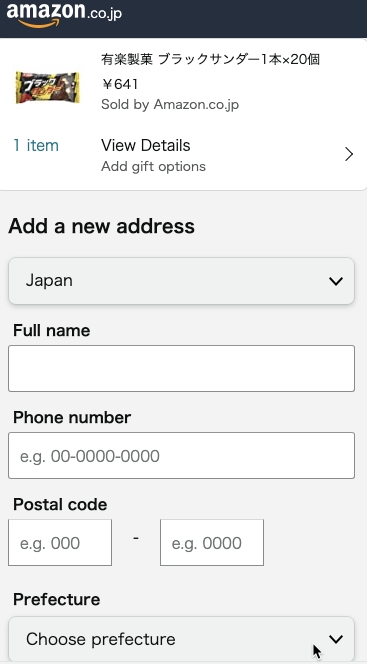Viewport: 367px width, 664px height.
Task: Open View Details for the order
Action: coord(146,146)
